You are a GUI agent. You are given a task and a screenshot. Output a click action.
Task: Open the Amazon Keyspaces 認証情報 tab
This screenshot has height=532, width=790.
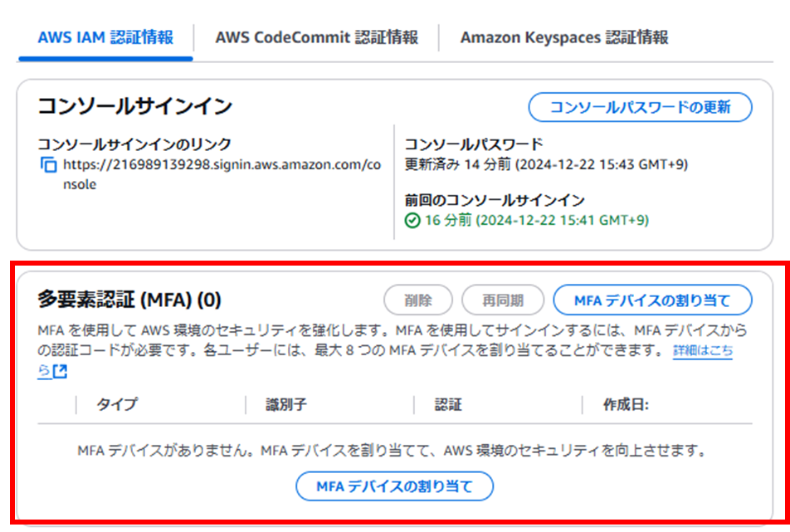(564, 37)
